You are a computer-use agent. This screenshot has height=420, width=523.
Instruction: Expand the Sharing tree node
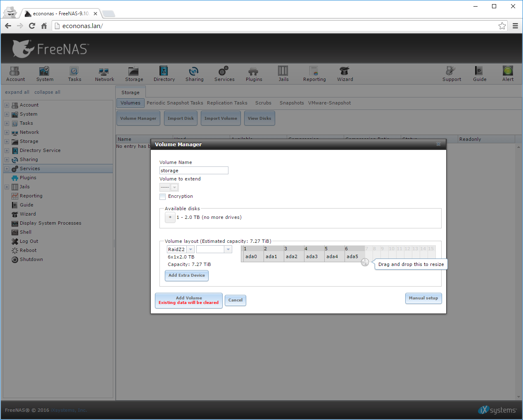click(x=7, y=159)
